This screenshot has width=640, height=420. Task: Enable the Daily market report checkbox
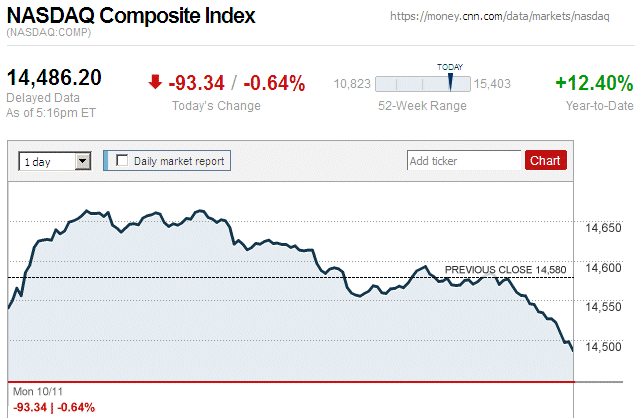(123, 160)
